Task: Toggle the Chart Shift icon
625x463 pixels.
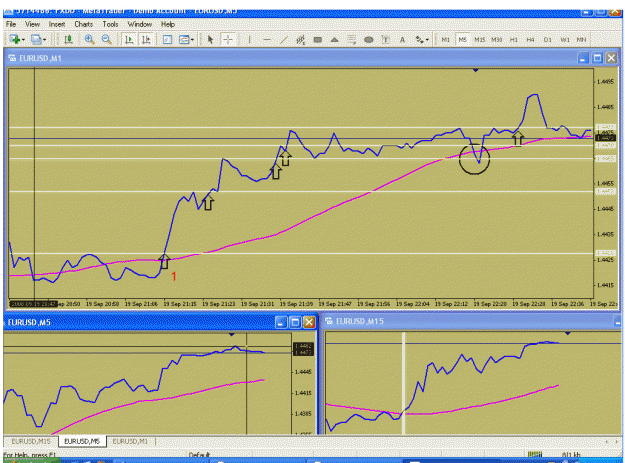Action: click(x=146, y=39)
